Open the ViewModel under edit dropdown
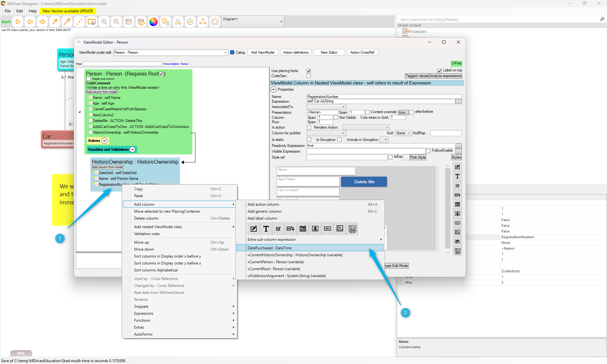This screenshot has width=607, height=364. pos(225,52)
